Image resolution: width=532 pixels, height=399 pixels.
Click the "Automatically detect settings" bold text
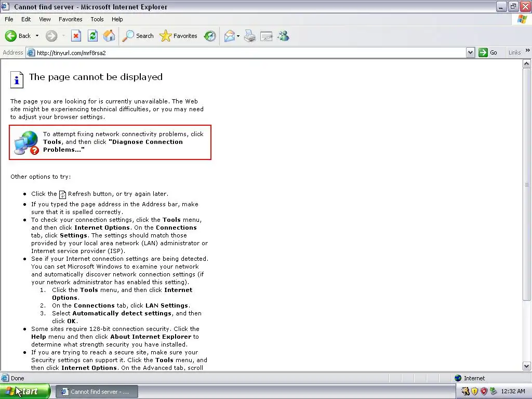pyautogui.click(x=122, y=313)
